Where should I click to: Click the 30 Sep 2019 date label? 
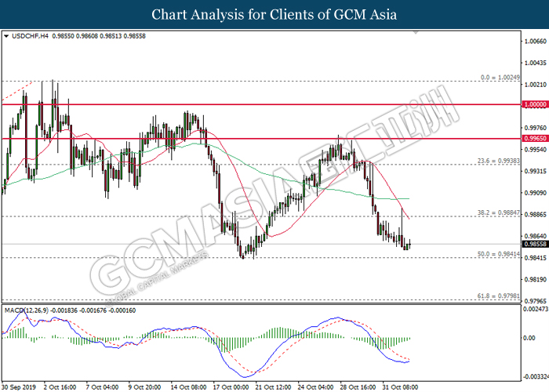point(20,386)
